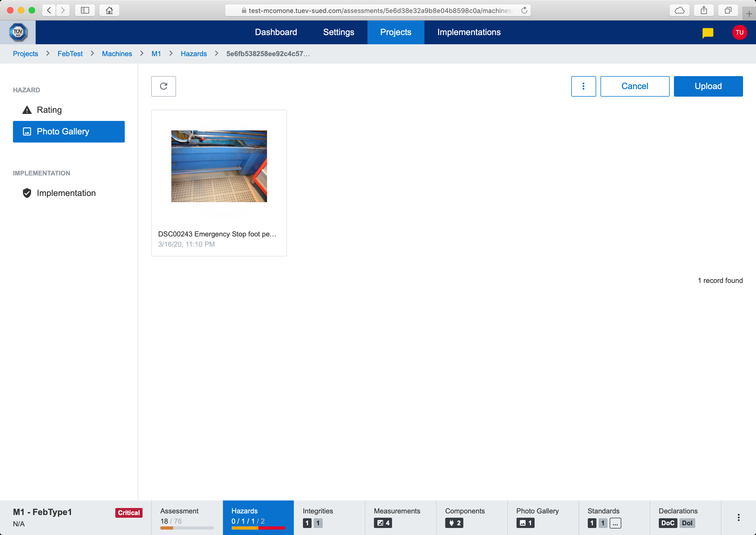Click the Hazards progress bar
The width and height of the screenshot is (756, 535).
click(x=258, y=528)
